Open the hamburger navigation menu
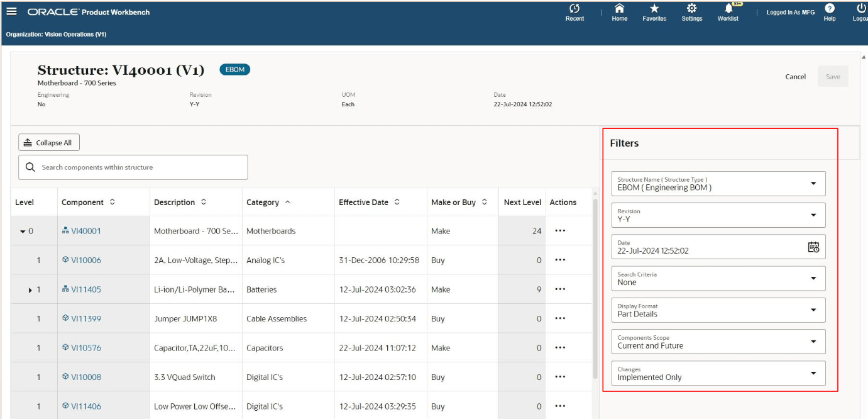The image size is (868, 419). click(11, 11)
